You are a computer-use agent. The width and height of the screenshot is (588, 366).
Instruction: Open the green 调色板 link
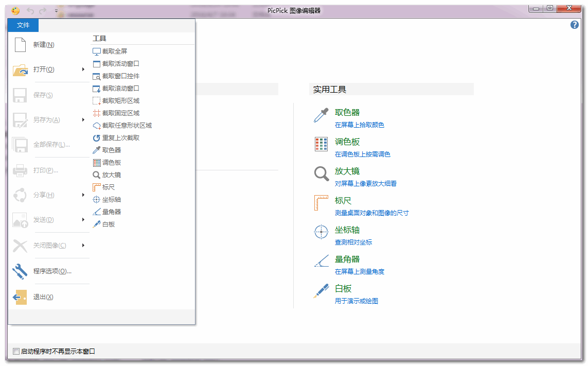(x=347, y=142)
